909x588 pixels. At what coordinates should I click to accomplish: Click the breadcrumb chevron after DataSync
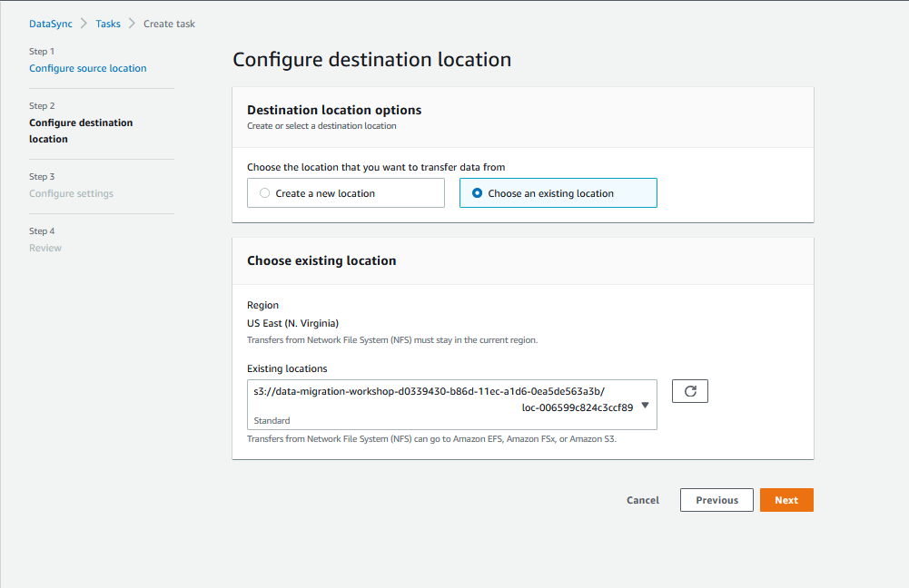click(x=84, y=24)
